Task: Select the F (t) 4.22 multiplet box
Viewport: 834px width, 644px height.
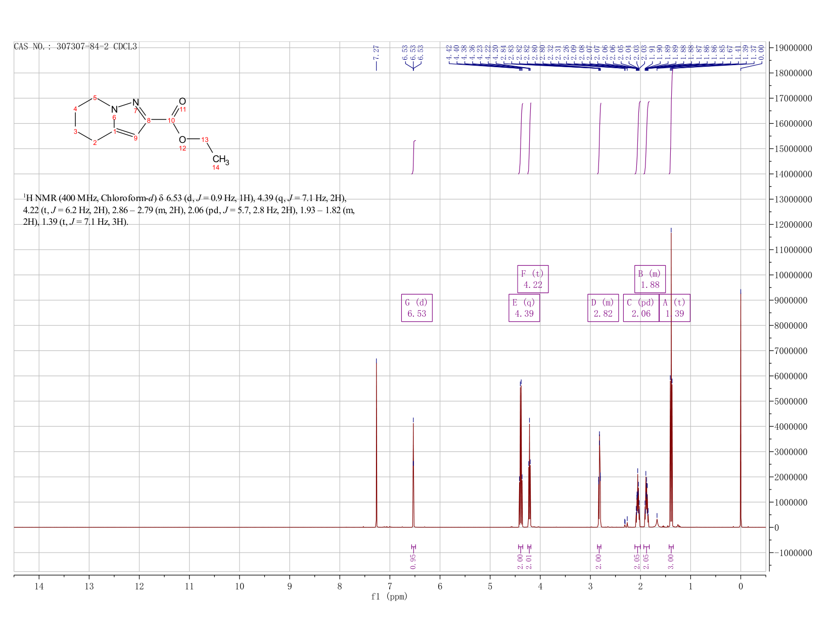Action: coord(533,279)
